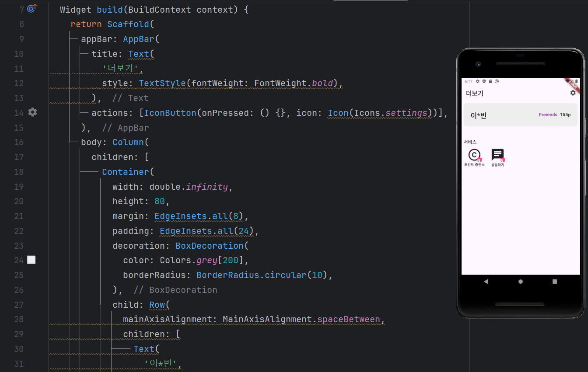Tap the 상담하기 chat icon
The width and height of the screenshot is (588, 372).
[497, 155]
